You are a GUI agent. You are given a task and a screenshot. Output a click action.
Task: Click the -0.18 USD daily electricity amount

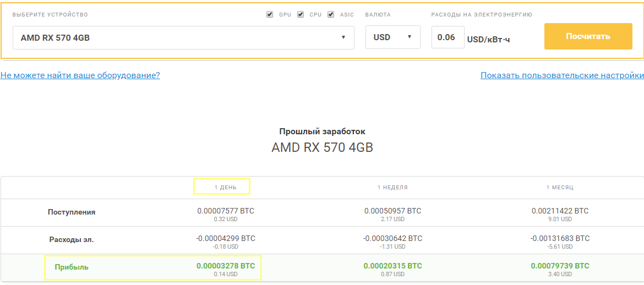(x=226, y=247)
